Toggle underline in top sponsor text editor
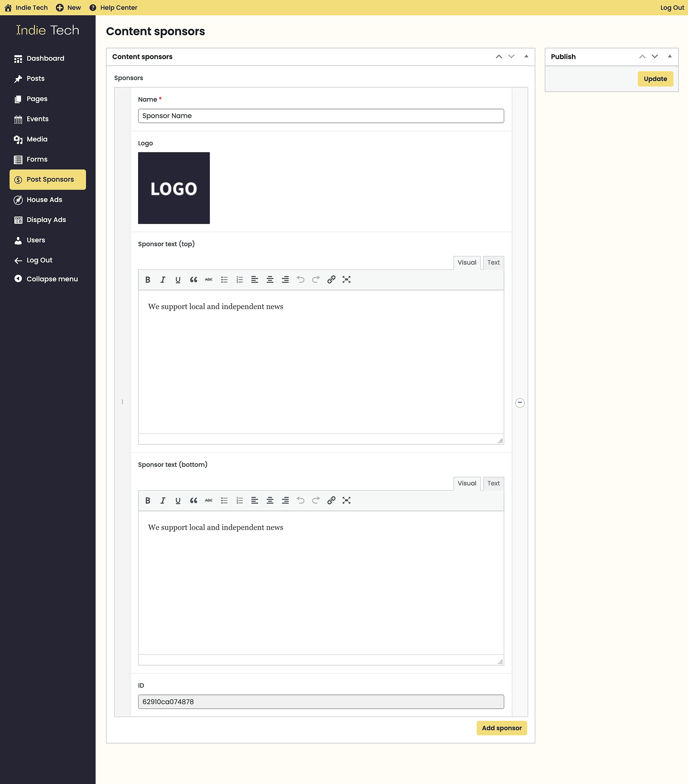 point(178,280)
